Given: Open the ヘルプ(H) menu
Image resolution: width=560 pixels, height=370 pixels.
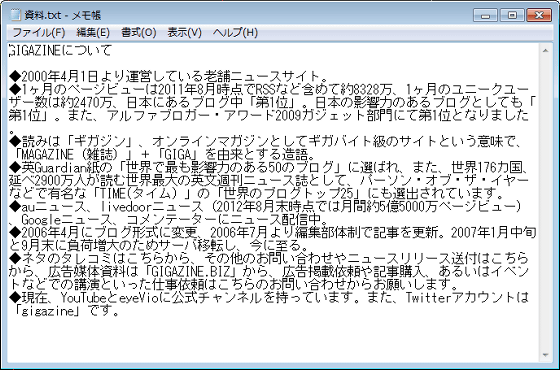Looking at the screenshot, I should pyautogui.click(x=235, y=33).
